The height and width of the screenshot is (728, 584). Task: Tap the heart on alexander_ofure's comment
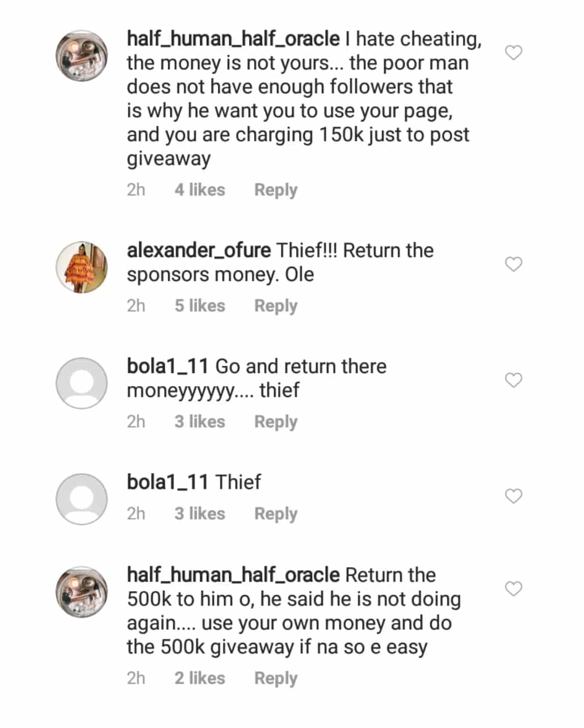513,264
